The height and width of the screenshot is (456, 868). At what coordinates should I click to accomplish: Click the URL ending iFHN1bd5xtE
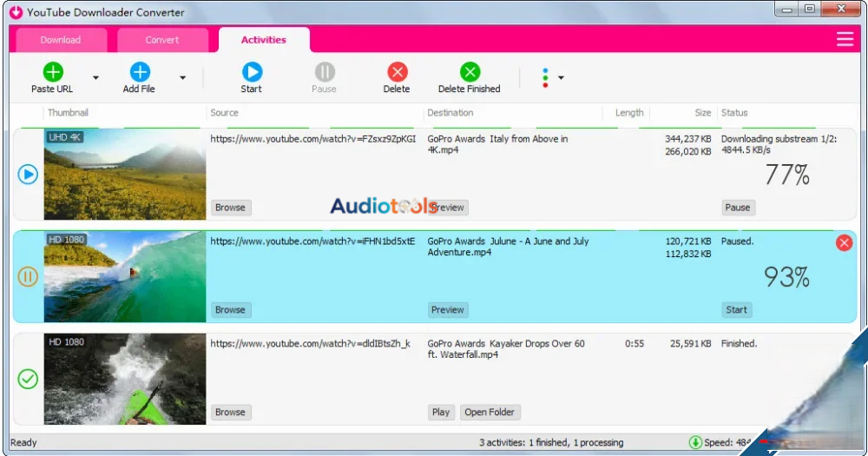pyautogui.click(x=312, y=241)
